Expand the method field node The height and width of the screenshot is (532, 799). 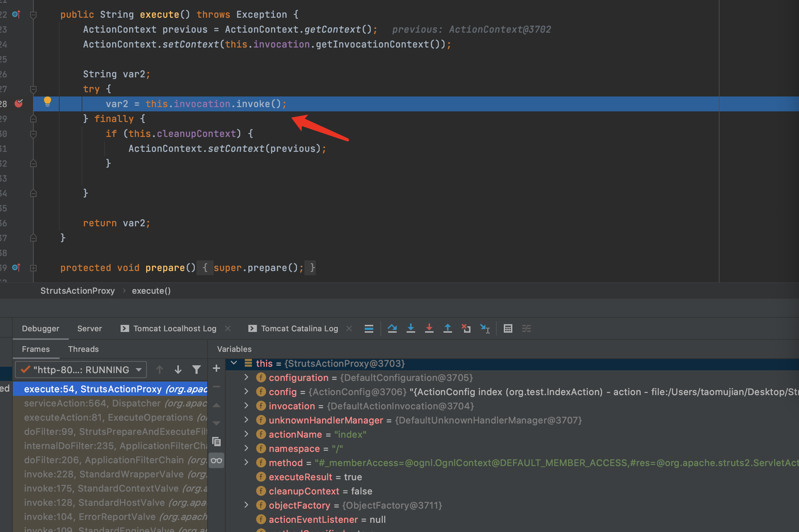[x=247, y=462]
